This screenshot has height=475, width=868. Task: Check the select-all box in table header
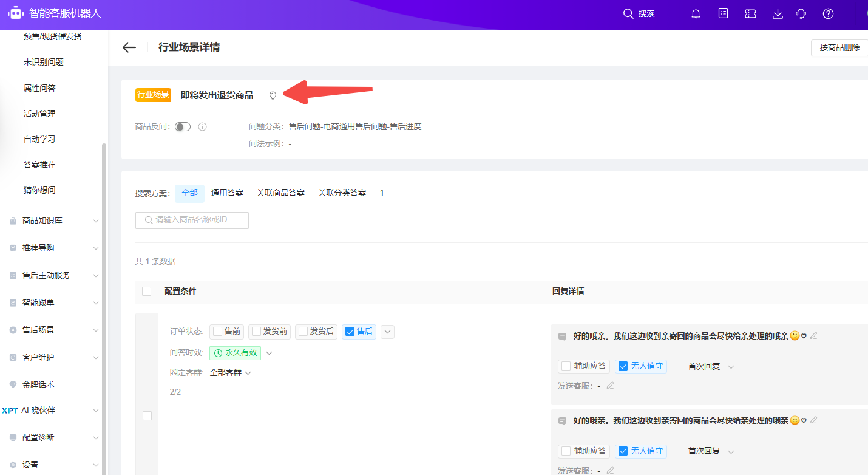pyautogui.click(x=146, y=291)
